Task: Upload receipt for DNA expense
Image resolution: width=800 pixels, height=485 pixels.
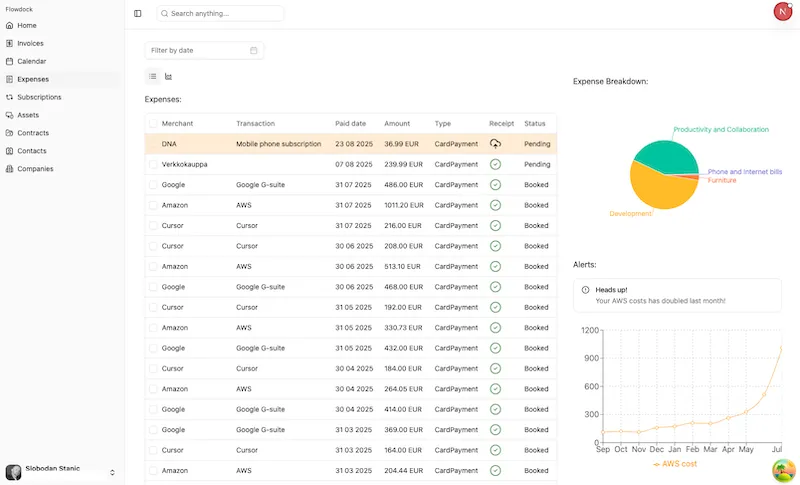Action: tap(495, 144)
